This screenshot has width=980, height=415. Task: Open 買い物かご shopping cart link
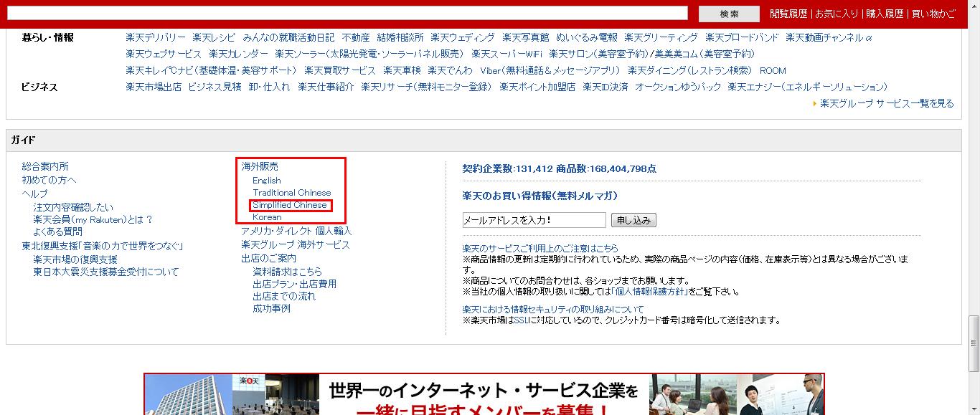(933, 14)
